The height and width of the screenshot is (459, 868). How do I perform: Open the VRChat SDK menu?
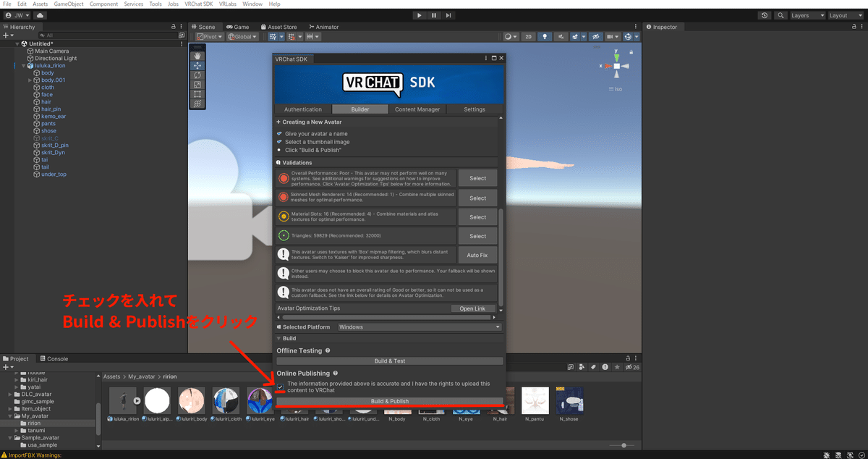pyautogui.click(x=199, y=4)
